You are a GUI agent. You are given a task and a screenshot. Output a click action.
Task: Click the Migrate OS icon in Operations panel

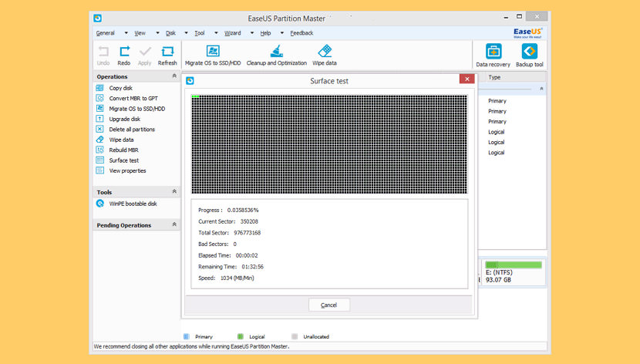100,109
